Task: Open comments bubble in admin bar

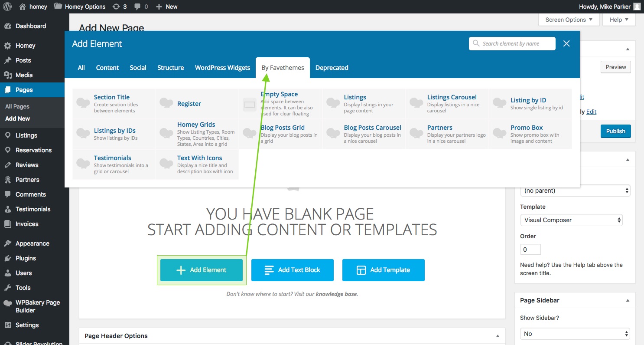Action: click(141, 7)
